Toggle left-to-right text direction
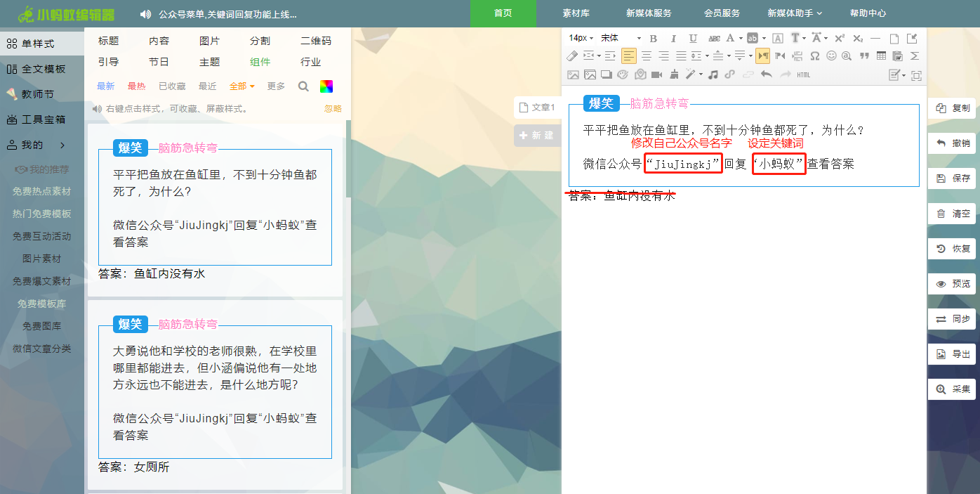Viewport: 980px width, 494px height. point(762,56)
